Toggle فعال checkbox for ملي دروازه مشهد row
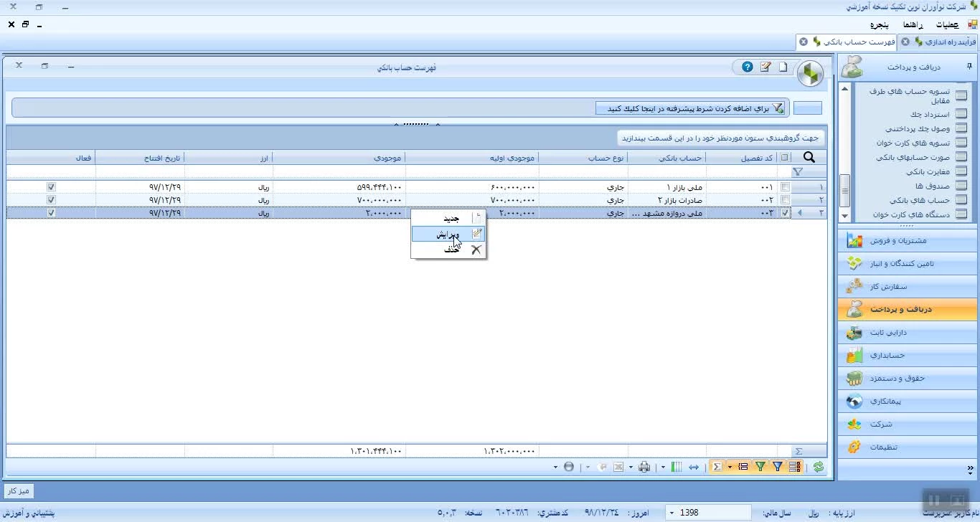The image size is (980, 522). click(51, 213)
